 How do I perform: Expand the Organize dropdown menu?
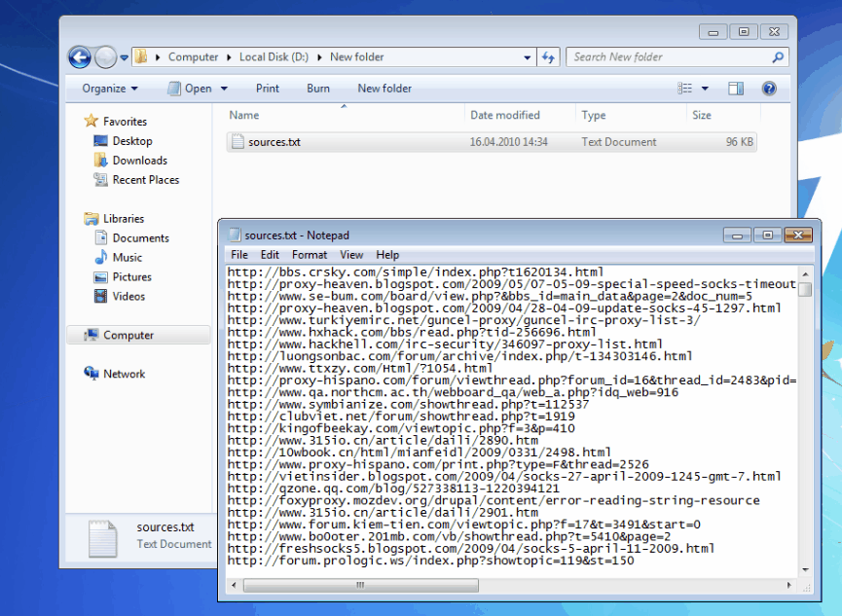109,89
